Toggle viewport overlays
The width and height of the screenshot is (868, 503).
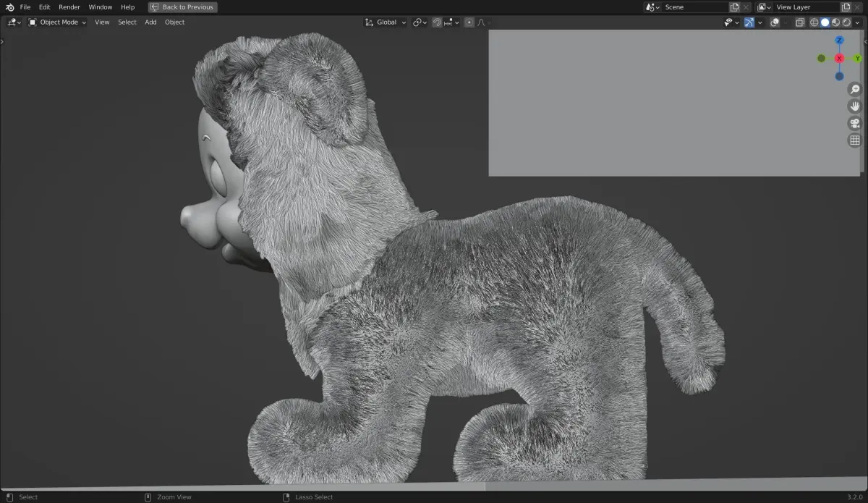point(775,22)
